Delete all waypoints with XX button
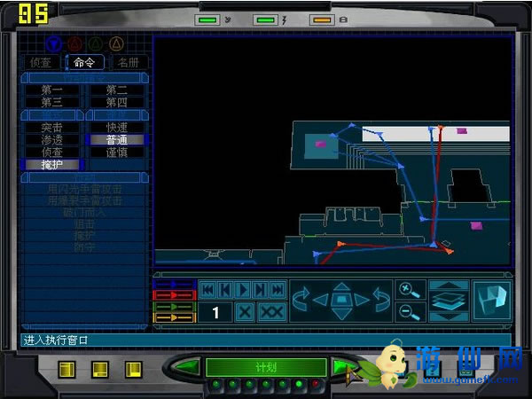This screenshot has height=399, width=532. point(272,312)
